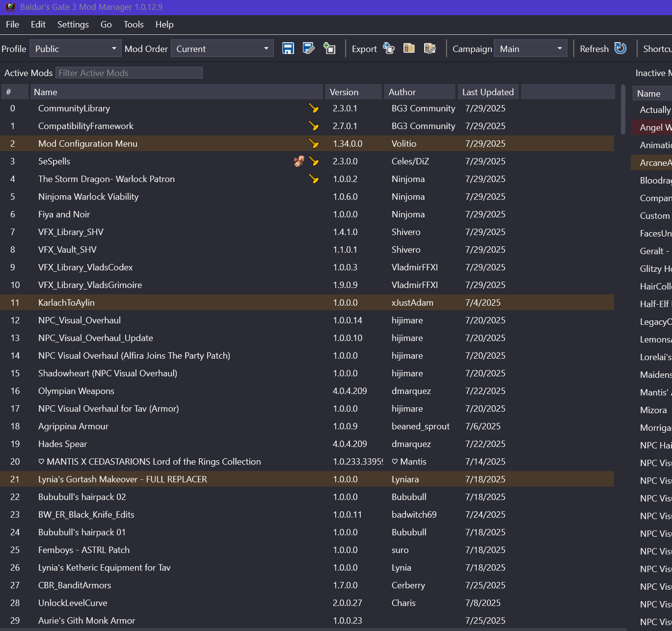The height and width of the screenshot is (631, 672).
Task: Select the UnlockLevelCurve mod
Action: pyautogui.click(x=307, y=603)
